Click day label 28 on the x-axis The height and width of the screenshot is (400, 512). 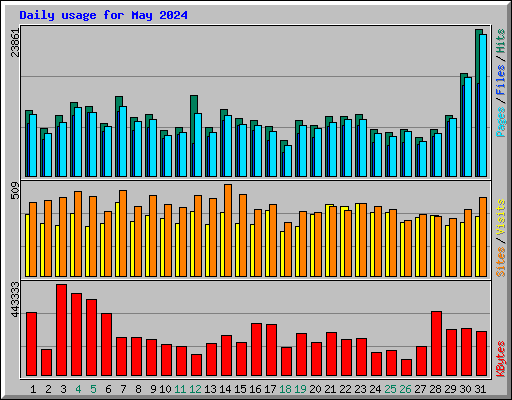(x=435, y=389)
